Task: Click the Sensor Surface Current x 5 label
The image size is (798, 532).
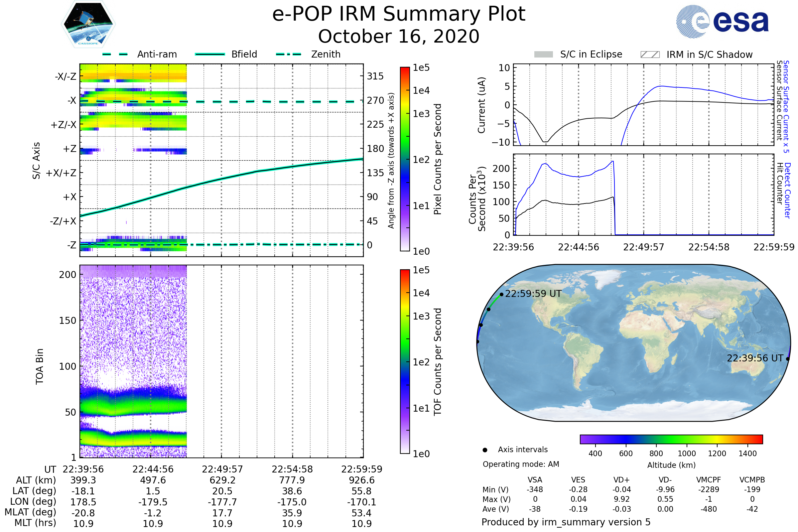Action: pyautogui.click(x=786, y=106)
